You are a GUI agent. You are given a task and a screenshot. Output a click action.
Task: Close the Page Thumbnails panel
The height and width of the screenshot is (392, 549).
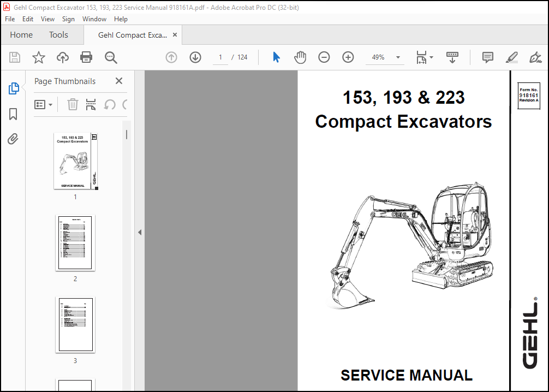point(119,81)
